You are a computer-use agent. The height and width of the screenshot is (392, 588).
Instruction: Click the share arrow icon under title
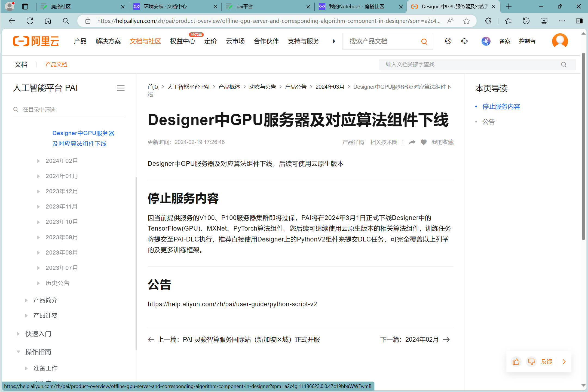tap(412, 142)
